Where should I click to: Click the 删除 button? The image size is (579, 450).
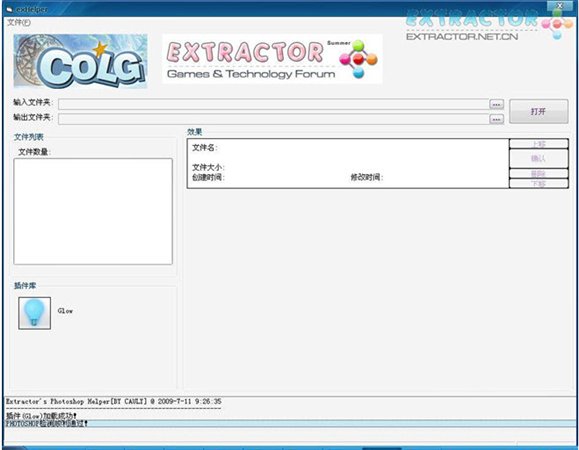538,174
